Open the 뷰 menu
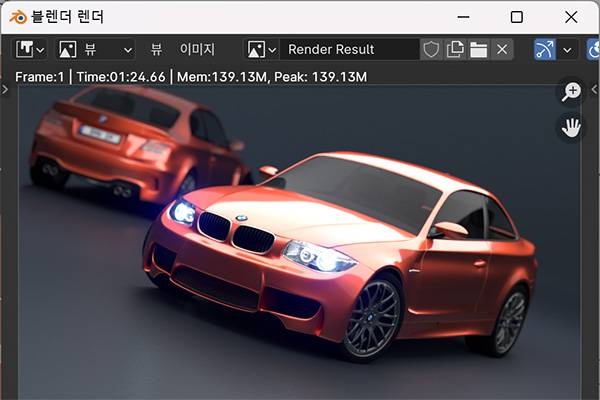This screenshot has width=600, height=400. 156,49
